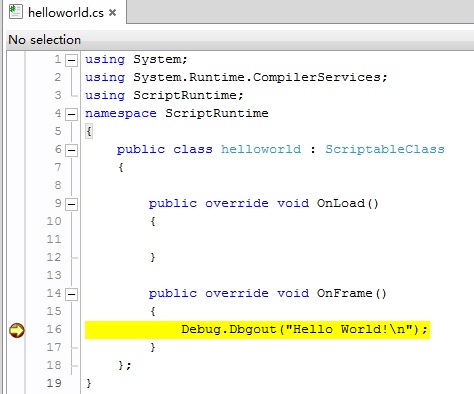Screen dimensions: 474x394
Task: Click line number 16 in the gutter
Action: [54, 329]
